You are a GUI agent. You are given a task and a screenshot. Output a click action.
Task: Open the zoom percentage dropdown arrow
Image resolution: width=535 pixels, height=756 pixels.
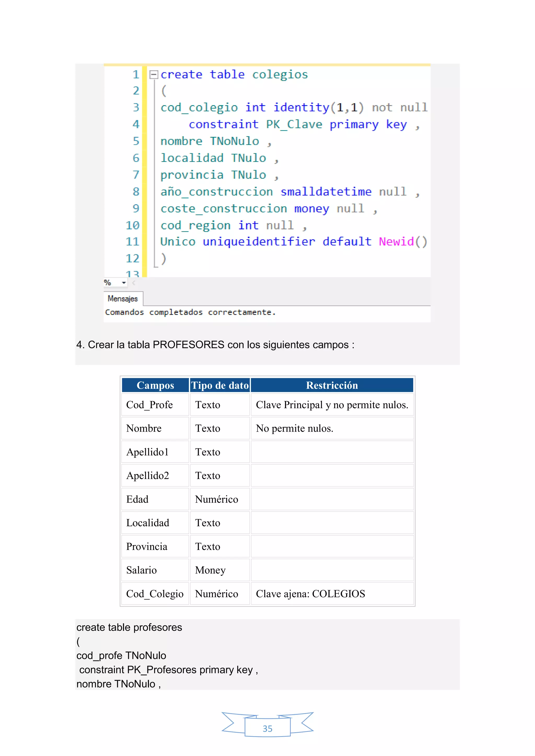pos(124,283)
